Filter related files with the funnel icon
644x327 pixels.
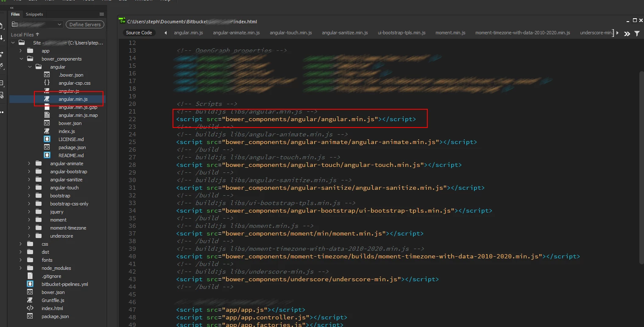coord(637,33)
